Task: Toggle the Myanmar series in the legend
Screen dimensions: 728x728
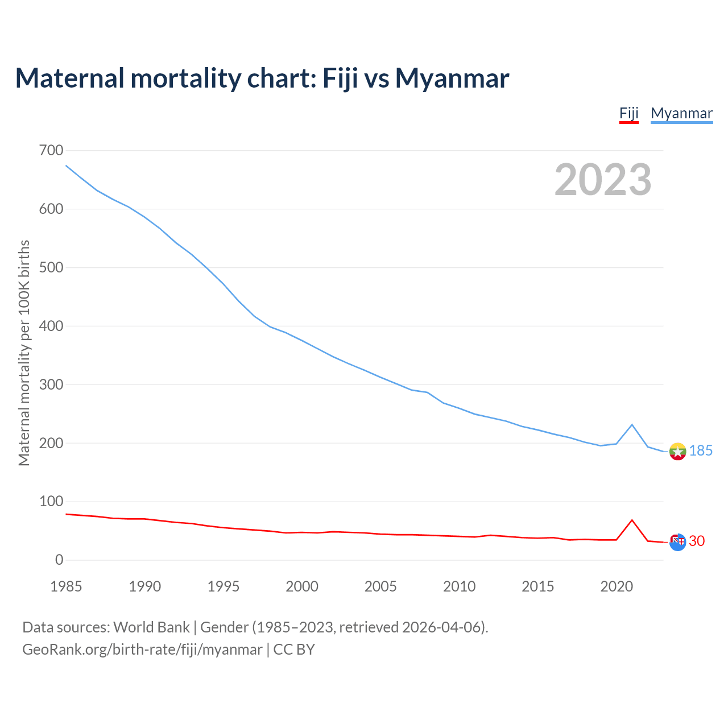Action: click(x=681, y=113)
